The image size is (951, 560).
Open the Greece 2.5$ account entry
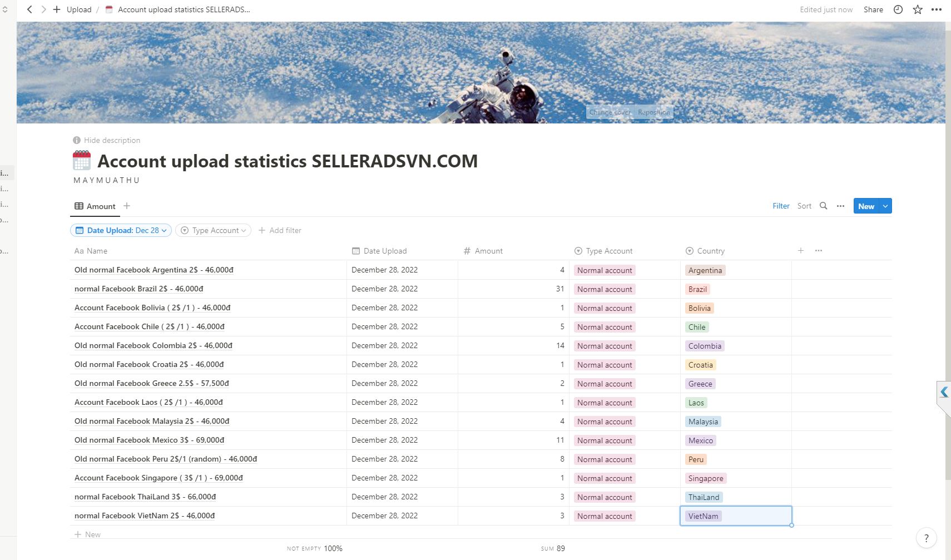[152, 383]
